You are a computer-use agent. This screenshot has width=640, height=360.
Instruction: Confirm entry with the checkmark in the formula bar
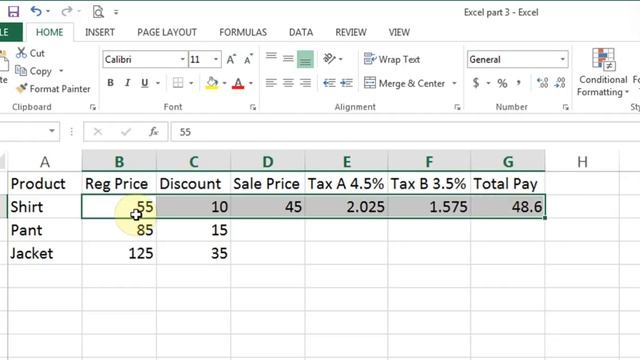[x=126, y=132]
